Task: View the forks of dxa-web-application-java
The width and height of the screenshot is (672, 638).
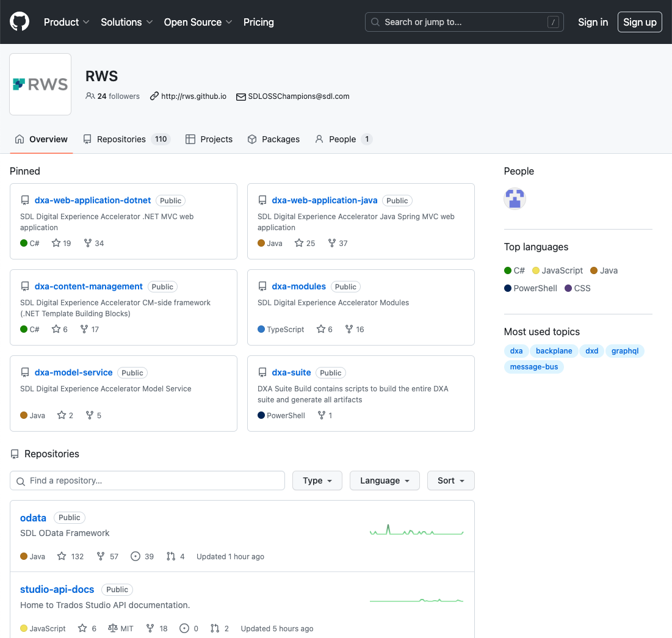Action: (x=338, y=243)
